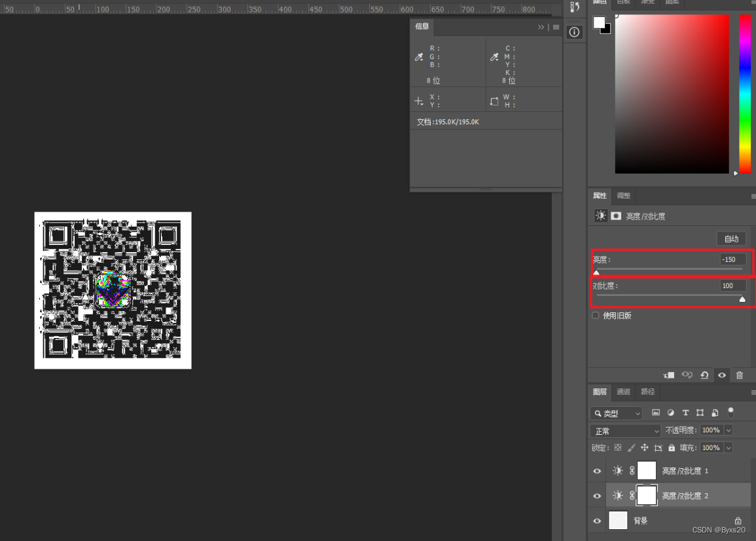Click the foreground white color swatch

pos(599,22)
